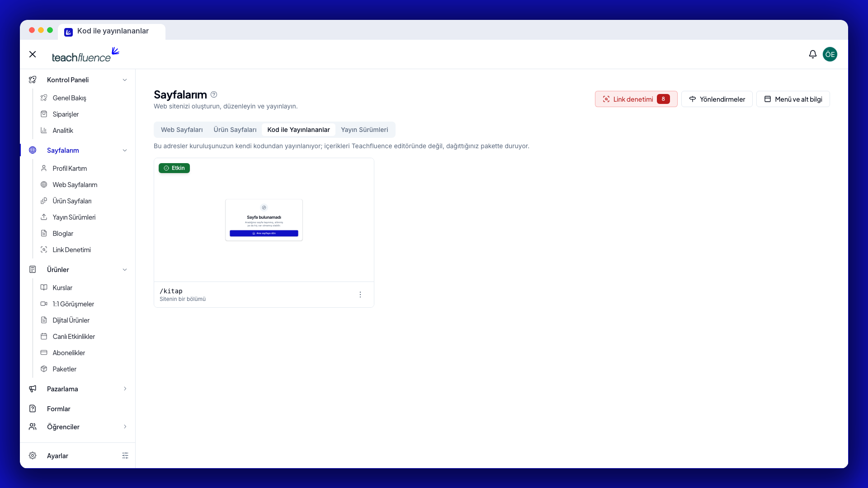Click the megaphone icon beside Pazarlama
The width and height of the screenshot is (868, 488).
33,389
